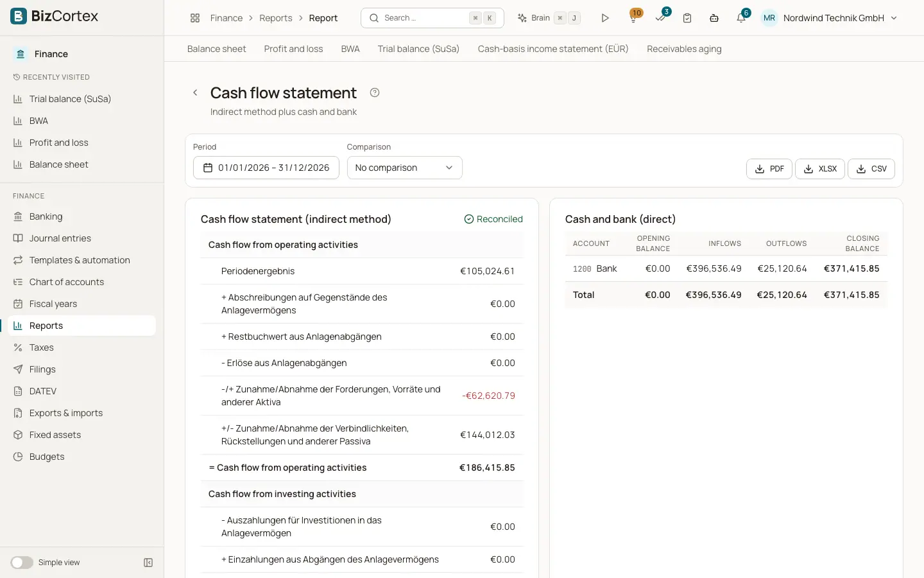
Task: Switch to the BWA tab
Action: (350, 49)
